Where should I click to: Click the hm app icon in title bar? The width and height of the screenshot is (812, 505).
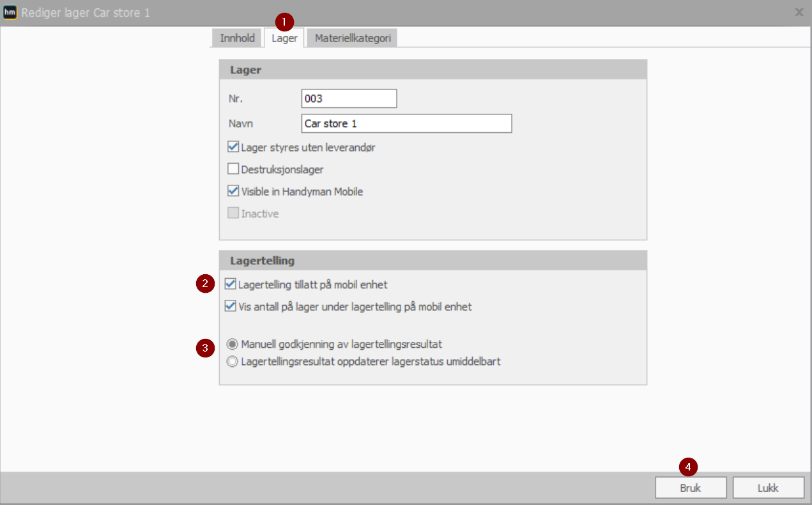[x=10, y=12]
